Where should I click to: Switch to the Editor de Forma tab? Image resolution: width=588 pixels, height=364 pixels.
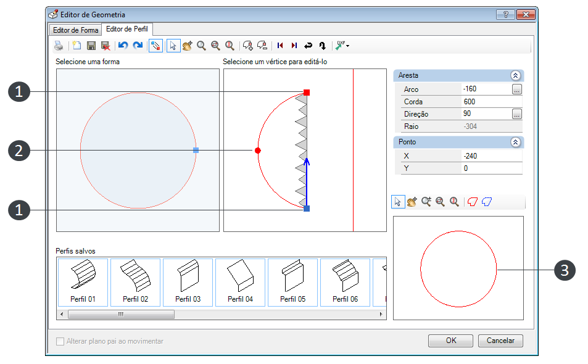75,30
